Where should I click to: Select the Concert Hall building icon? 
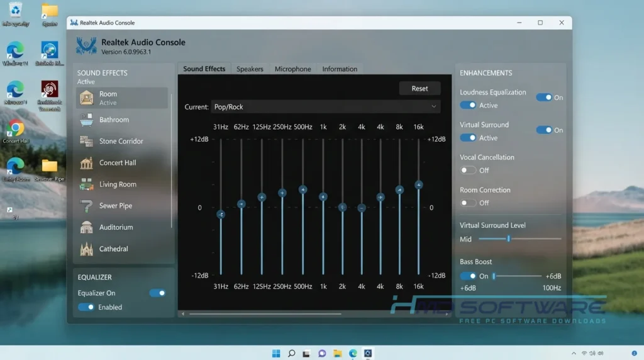tap(86, 163)
